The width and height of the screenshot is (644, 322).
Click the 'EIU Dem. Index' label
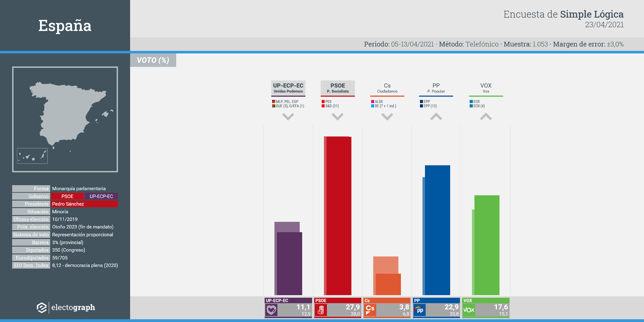coord(31,265)
